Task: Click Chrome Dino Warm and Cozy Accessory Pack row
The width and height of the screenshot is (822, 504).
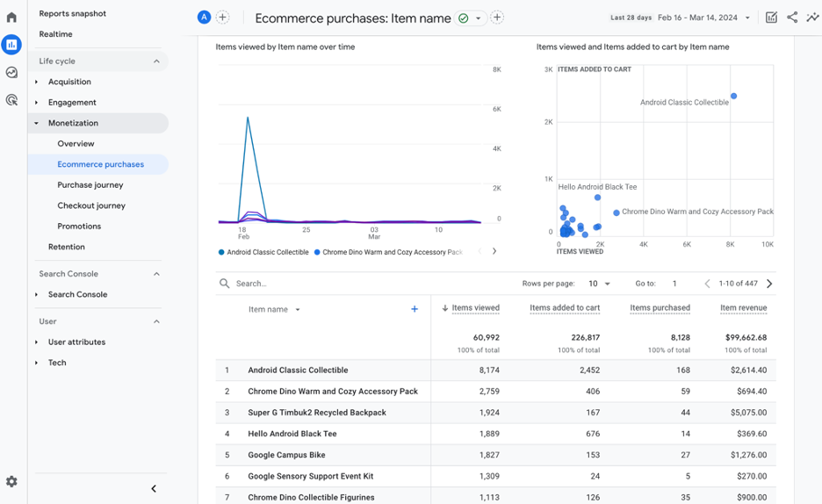Action: (495, 392)
